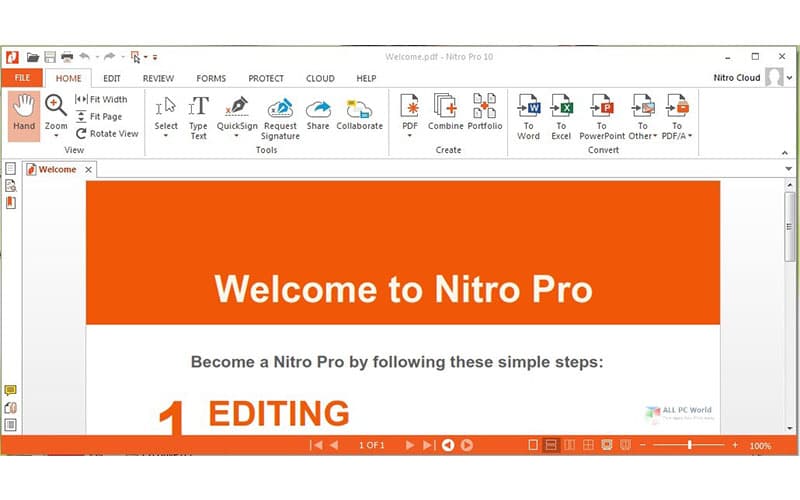This screenshot has width=800, height=500.
Task: Open the Attachments pane icon
Action: click(x=10, y=408)
